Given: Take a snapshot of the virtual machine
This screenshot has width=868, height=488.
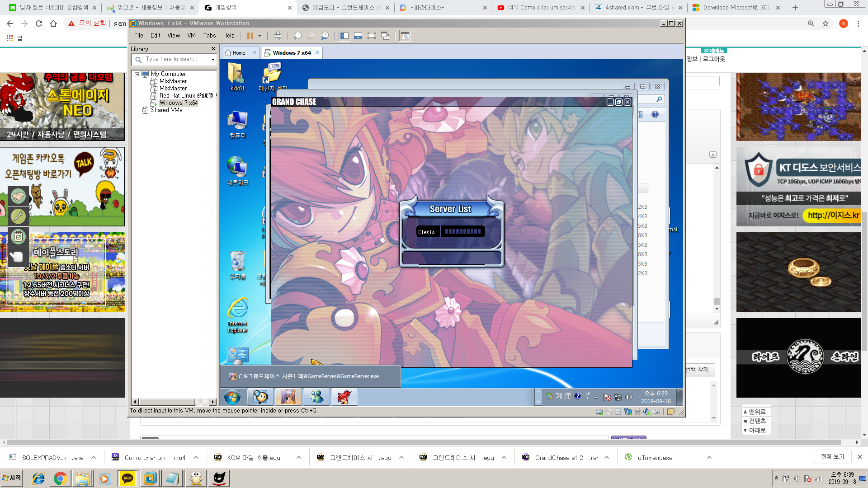Looking at the screenshot, I should coord(297,36).
